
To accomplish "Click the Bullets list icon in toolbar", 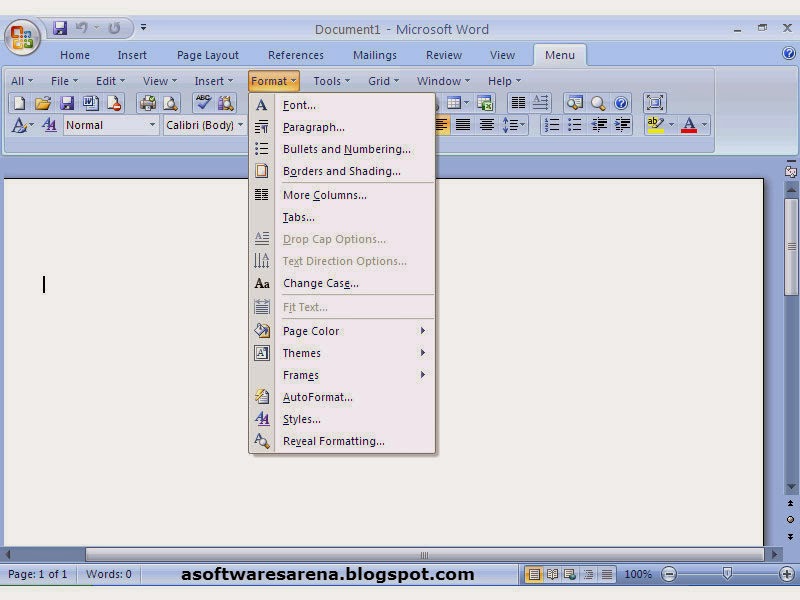I will (575, 124).
